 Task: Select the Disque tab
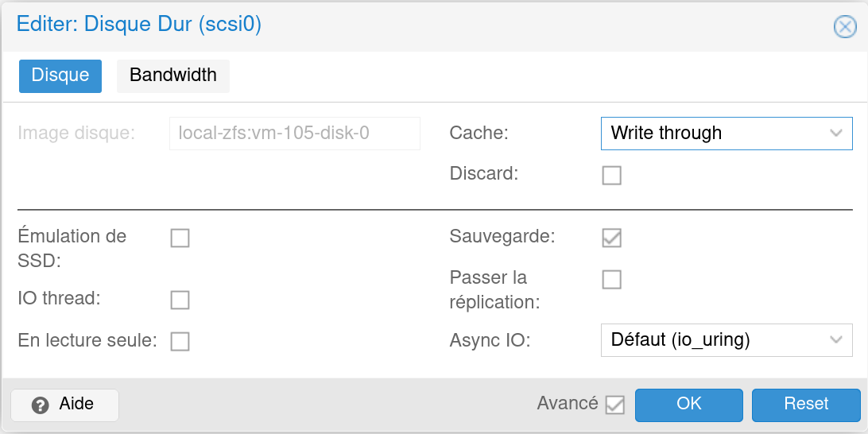pos(60,76)
